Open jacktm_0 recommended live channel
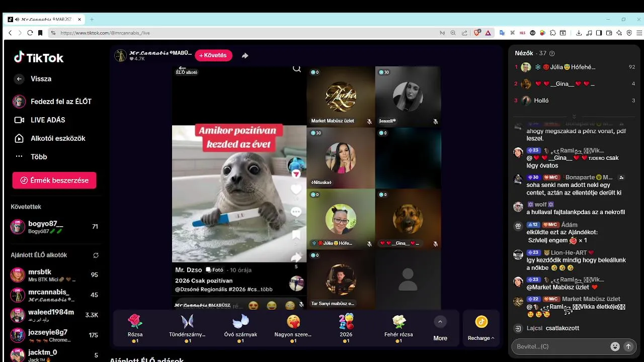644x362 pixels. coord(54,355)
